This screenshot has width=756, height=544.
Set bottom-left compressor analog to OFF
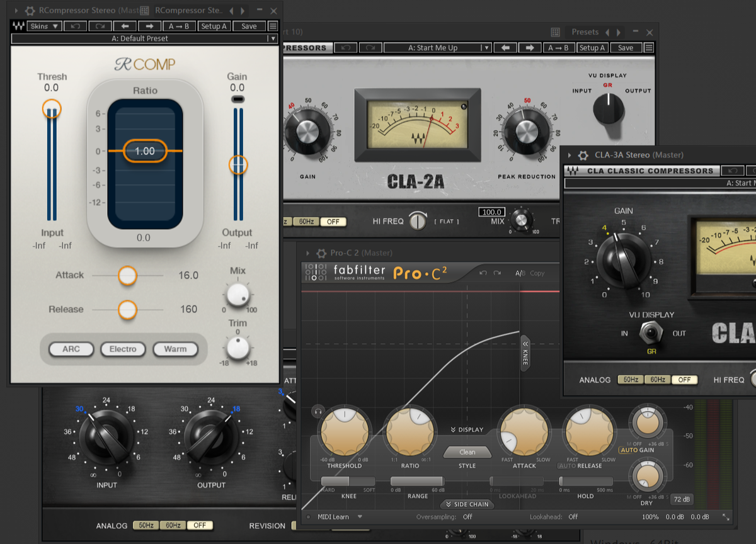[200, 525]
